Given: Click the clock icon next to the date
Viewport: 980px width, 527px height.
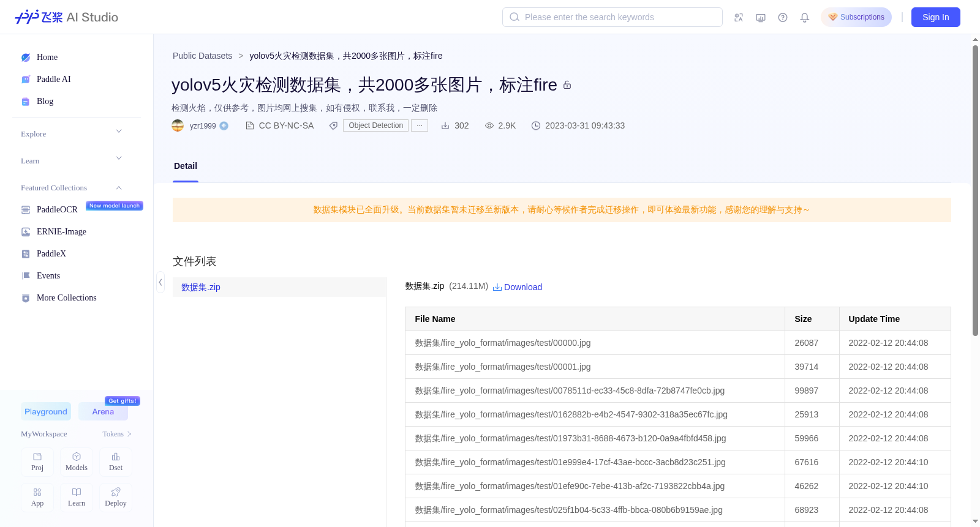Looking at the screenshot, I should point(536,125).
